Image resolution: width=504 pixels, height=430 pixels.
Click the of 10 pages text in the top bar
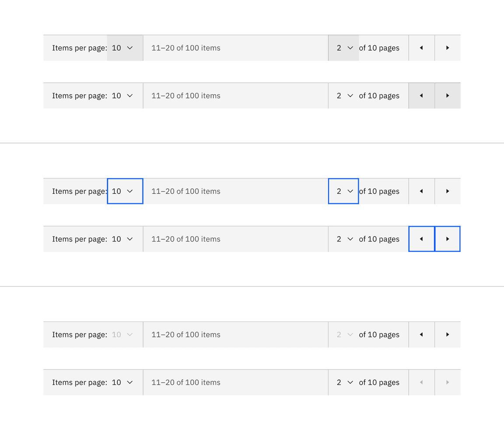(379, 48)
